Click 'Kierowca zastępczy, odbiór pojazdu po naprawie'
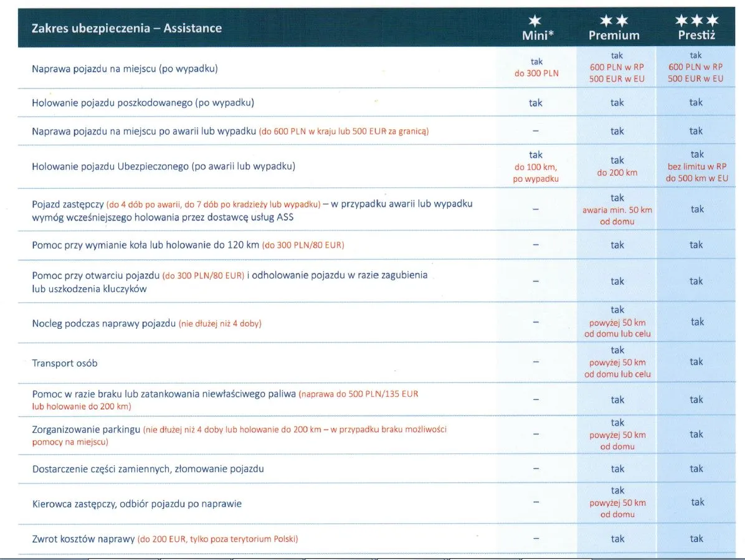Image resolution: width=745 pixels, height=560 pixels. pos(136,503)
